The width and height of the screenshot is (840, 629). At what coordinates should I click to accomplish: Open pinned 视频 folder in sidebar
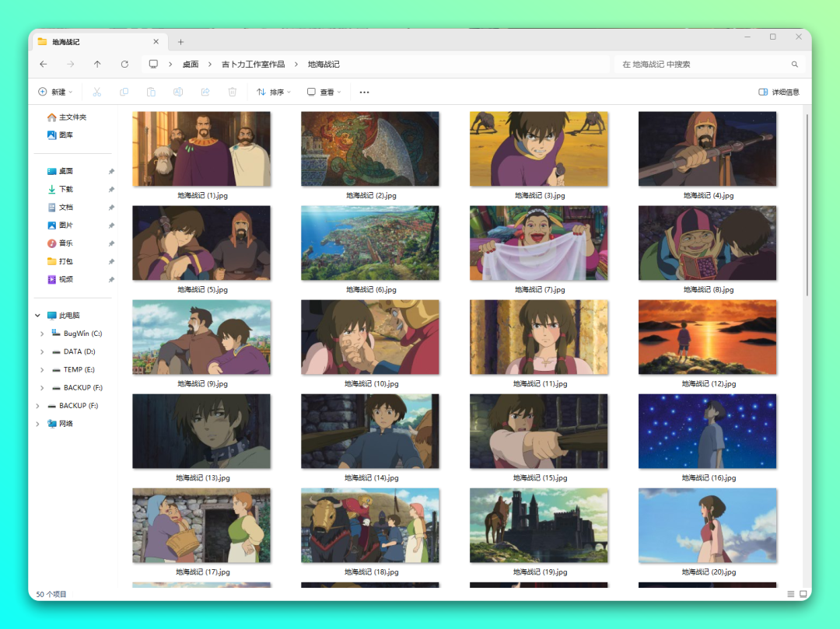60,279
